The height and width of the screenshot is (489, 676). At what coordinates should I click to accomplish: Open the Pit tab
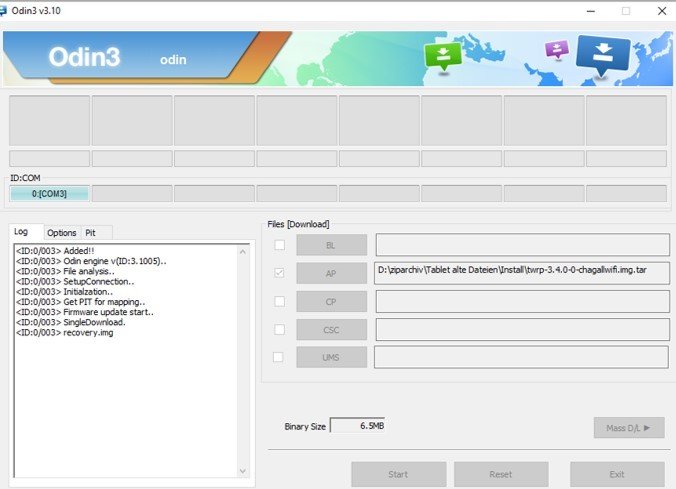pyautogui.click(x=97, y=232)
